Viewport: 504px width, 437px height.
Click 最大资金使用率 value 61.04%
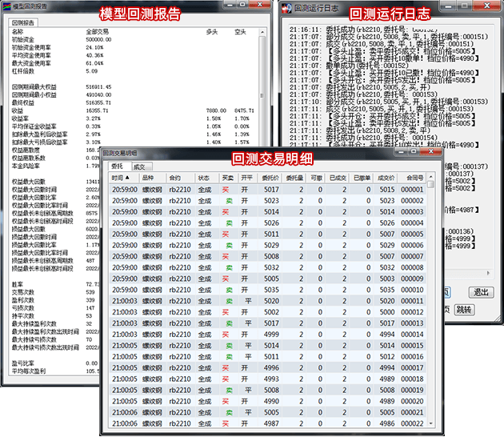point(94,63)
